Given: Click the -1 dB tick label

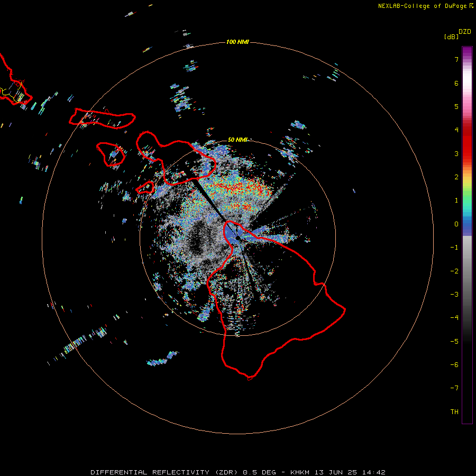Looking at the screenshot, I should (x=454, y=248).
